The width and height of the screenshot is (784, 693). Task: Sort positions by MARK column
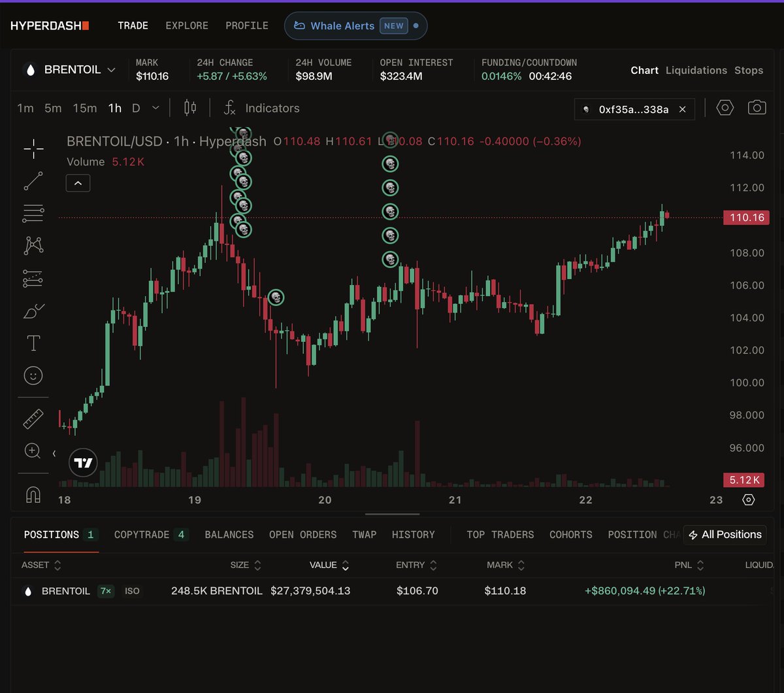[506, 565]
